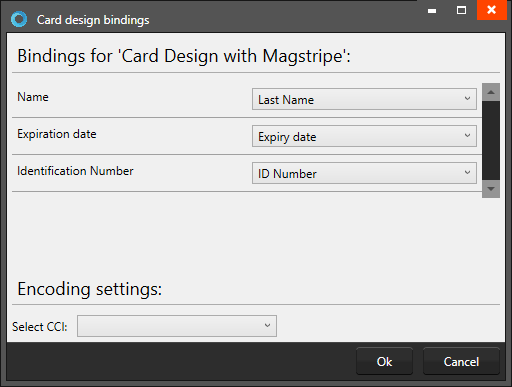Open the Select CCI dropdown
512x387 pixels.
[x=177, y=326]
